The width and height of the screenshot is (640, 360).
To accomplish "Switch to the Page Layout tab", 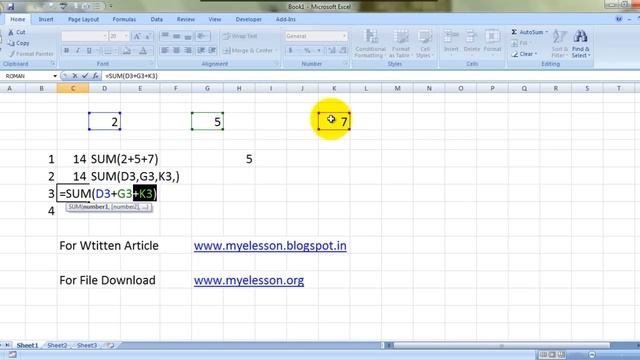I will coord(83,19).
